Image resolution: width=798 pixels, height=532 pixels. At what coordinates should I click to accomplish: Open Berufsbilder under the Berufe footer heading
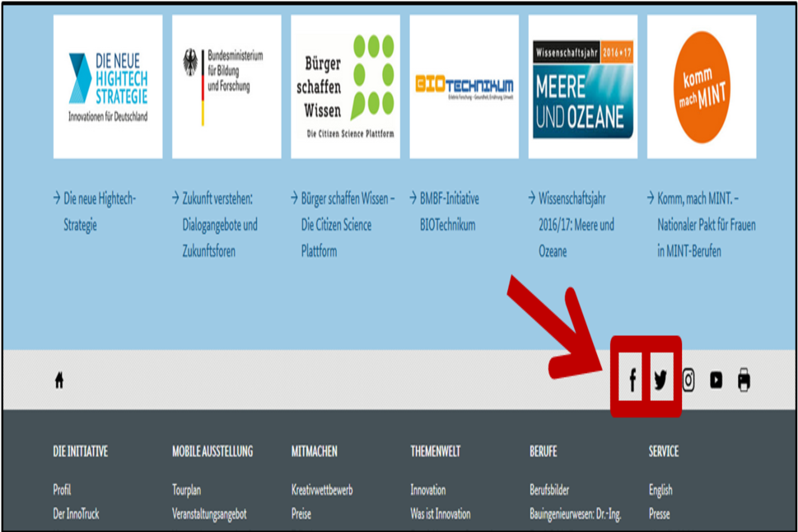point(549,490)
